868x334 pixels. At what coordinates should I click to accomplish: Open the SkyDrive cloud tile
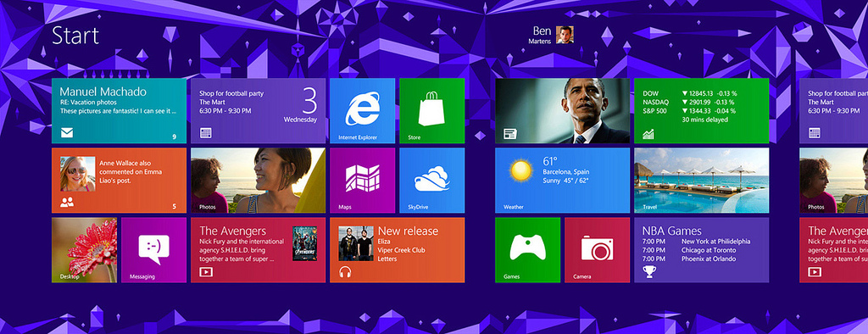click(431, 181)
